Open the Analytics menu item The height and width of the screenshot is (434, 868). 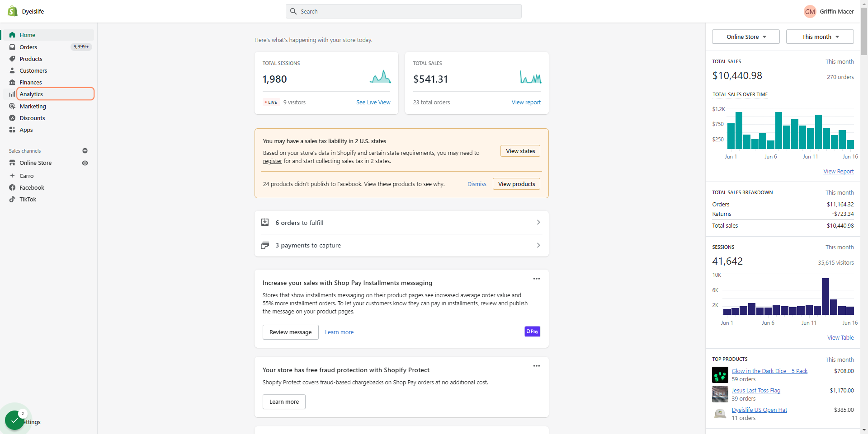tap(56, 94)
